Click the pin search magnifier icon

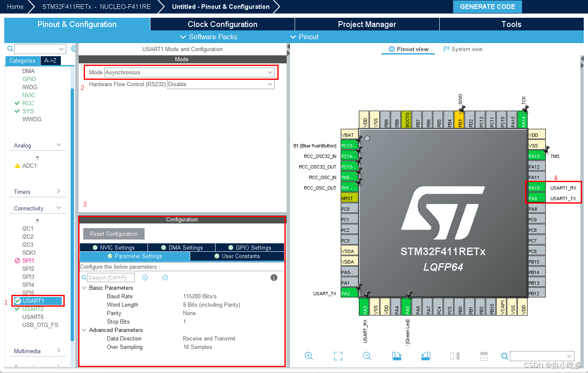click(505, 356)
